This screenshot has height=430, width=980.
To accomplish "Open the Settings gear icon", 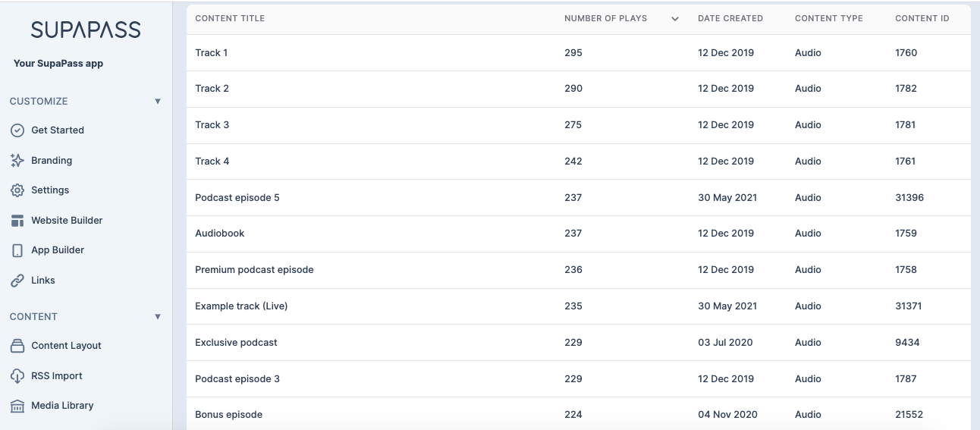I will pos(17,190).
